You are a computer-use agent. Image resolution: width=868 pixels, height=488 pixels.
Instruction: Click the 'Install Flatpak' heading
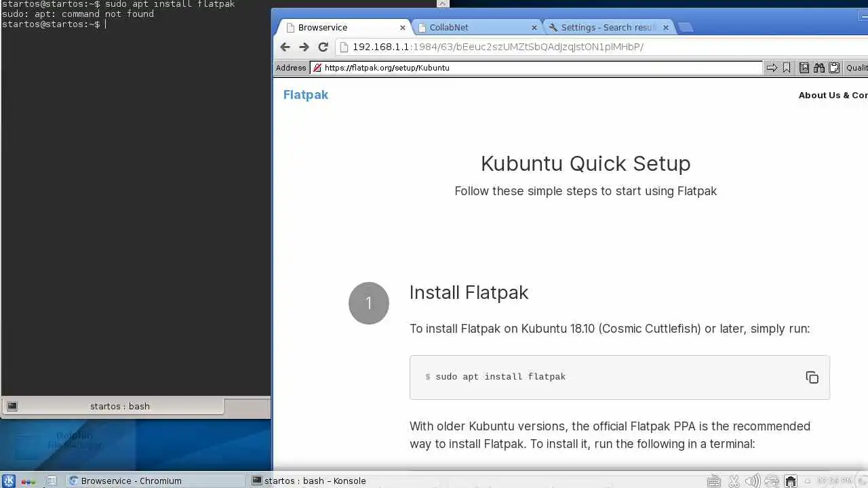469,292
